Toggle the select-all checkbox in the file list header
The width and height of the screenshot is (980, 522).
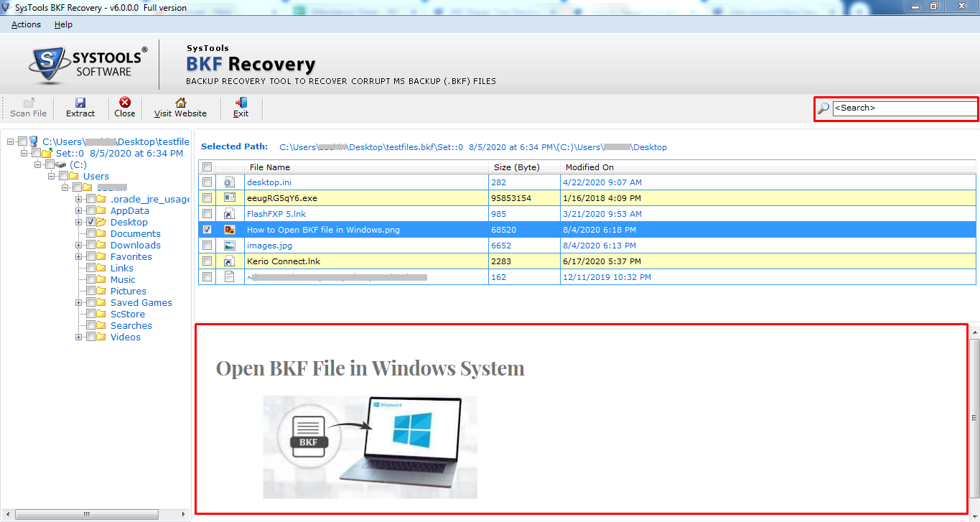[x=207, y=167]
